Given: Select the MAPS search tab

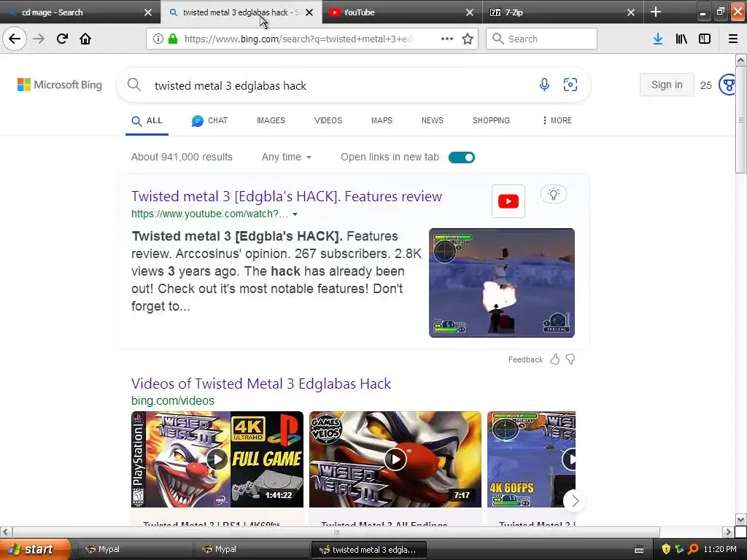Looking at the screenshot, I should coord(382,120).
